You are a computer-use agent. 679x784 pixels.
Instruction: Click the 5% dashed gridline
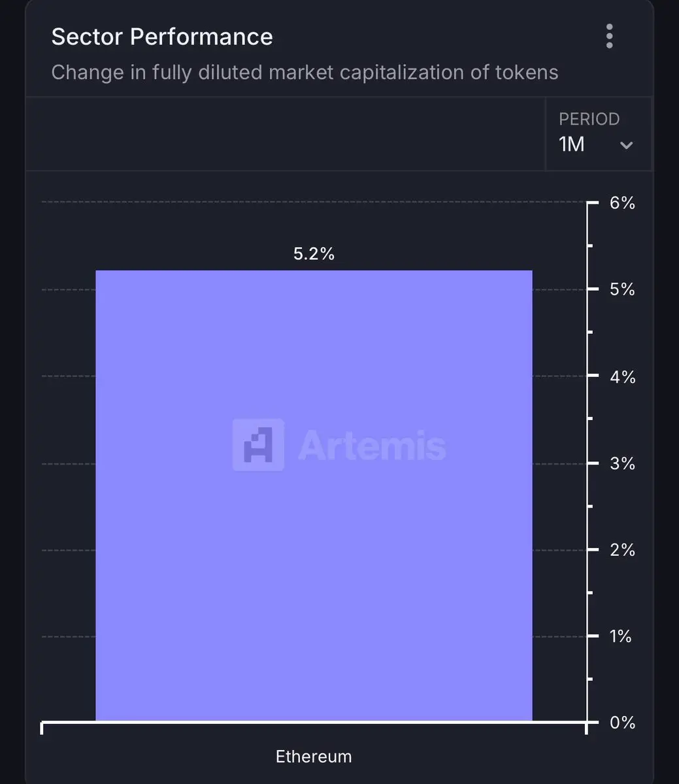point(69,289)
